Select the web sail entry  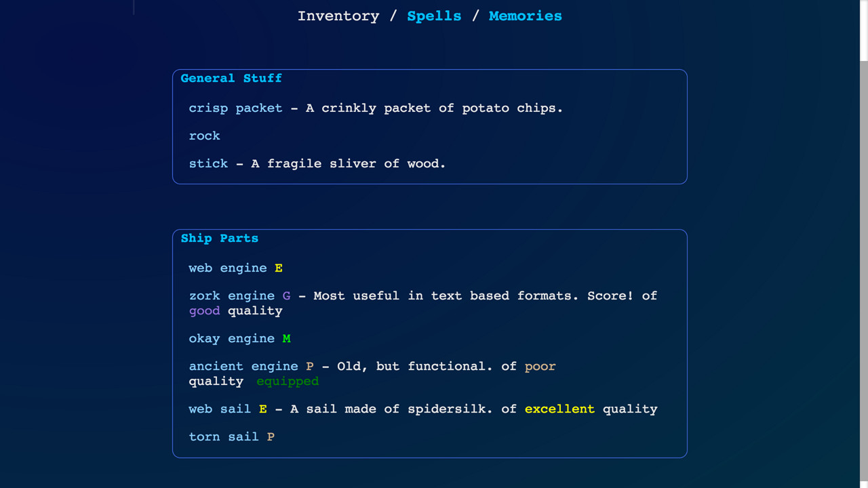point(218,409)
